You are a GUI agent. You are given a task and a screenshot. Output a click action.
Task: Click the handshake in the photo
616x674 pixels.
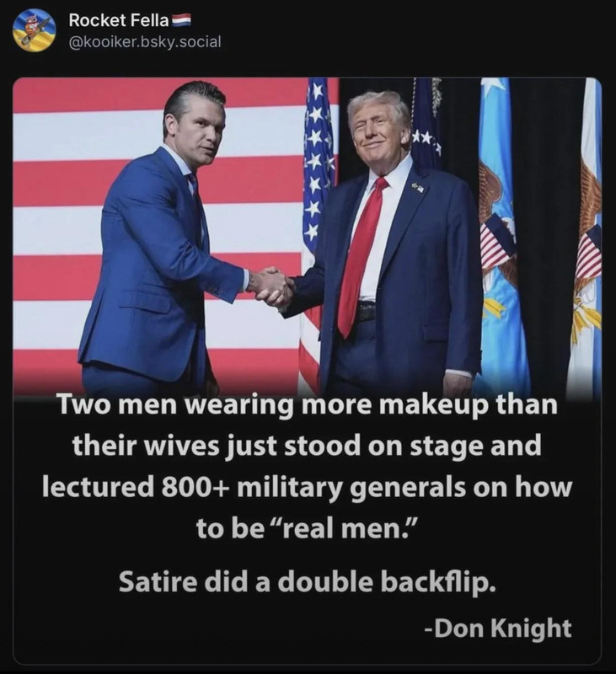point(271,286)
